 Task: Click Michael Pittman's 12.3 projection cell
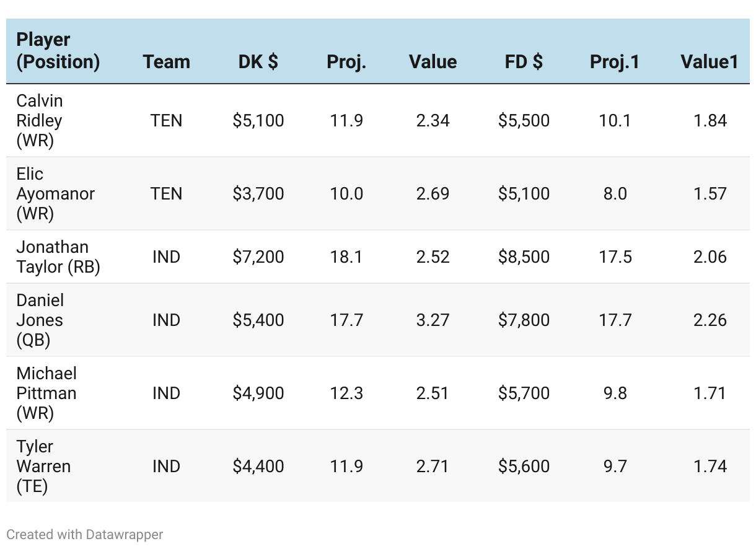click(x=346, y=393)
